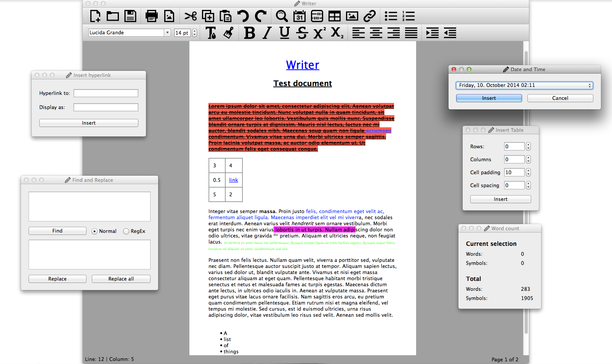Click the Find button
The width and height of the screenshot is (612, 364).
point(58,231)
